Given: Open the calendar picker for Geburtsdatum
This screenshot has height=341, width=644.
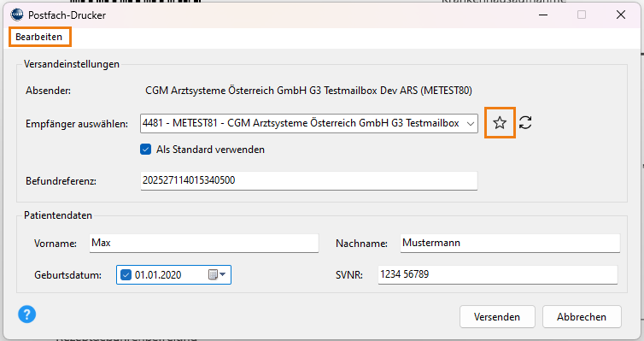Looking at the screenshot, I should pos(217,274).
